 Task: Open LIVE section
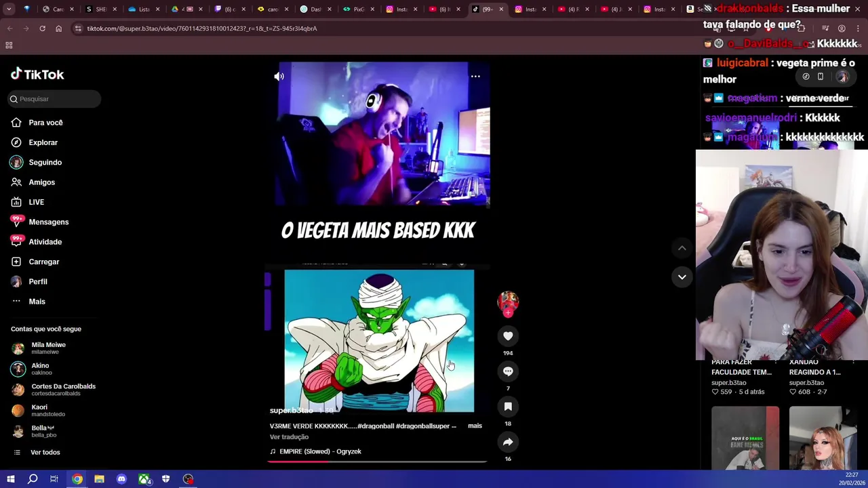coord(36,202)
